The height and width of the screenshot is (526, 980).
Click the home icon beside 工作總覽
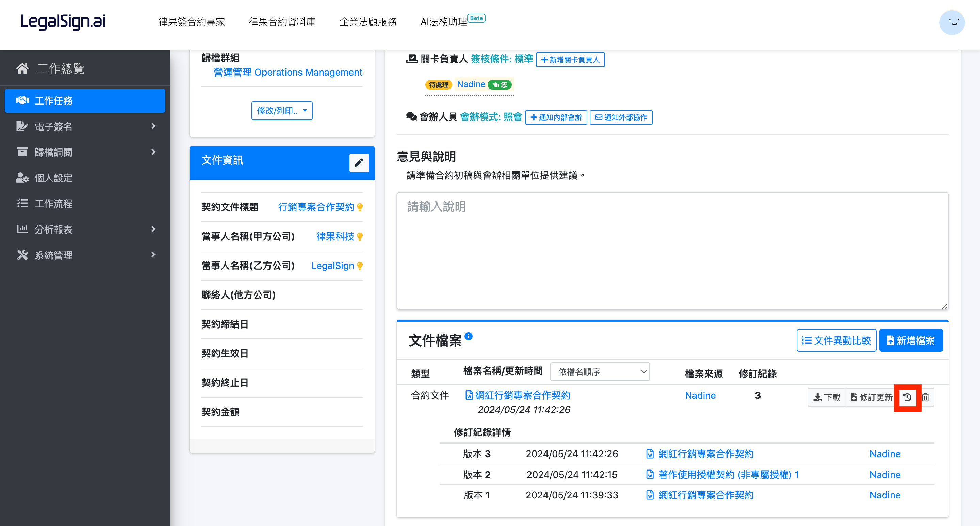tap(22, 68)
